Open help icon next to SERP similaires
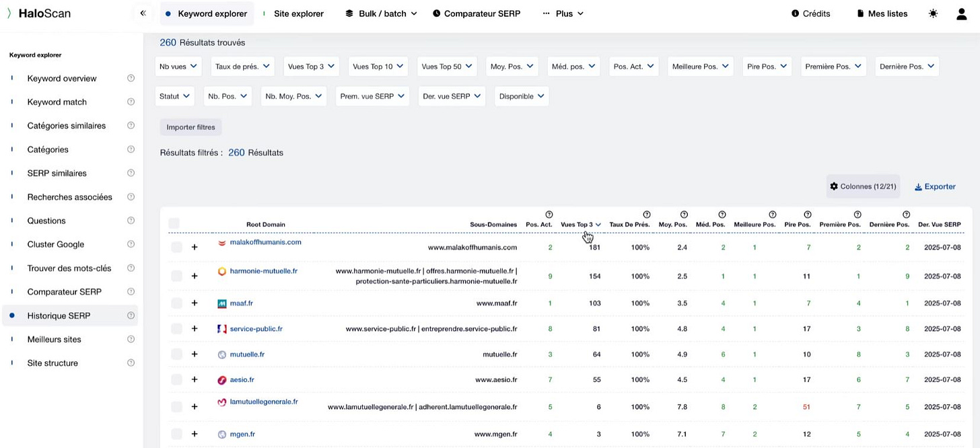The height and width of the screenshot is (448, 980). tap(131, 173)
